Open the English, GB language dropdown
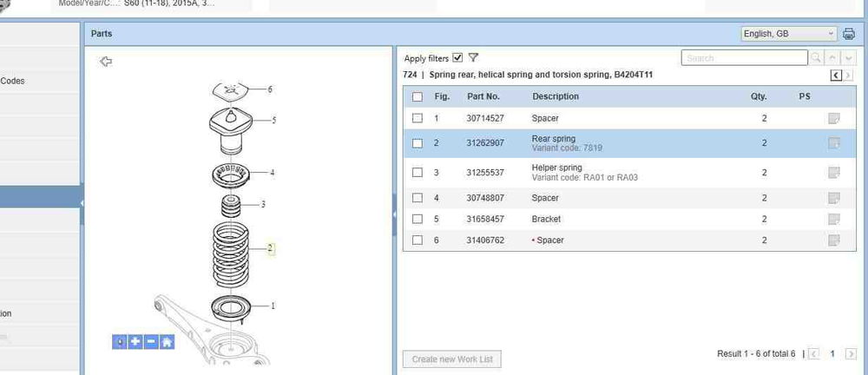Screen dimensions: 868x375 [788, 34]
